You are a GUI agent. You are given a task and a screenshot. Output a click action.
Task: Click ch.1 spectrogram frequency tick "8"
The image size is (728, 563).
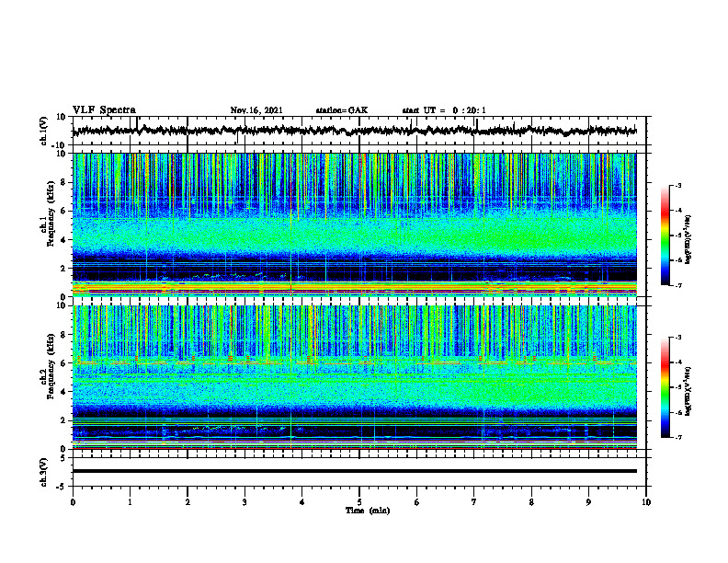63,182
